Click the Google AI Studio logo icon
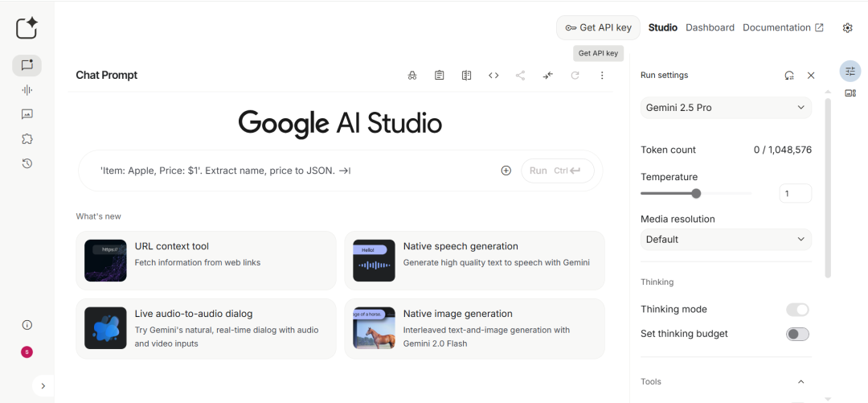This screenshot has height=403, width=868. [x=27, y=27]
